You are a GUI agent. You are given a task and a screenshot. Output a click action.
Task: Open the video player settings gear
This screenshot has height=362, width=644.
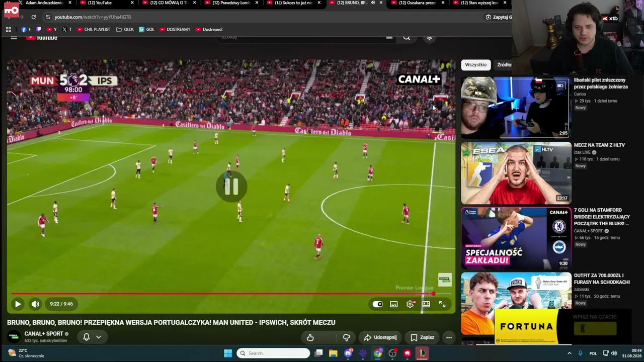[411, 304]
